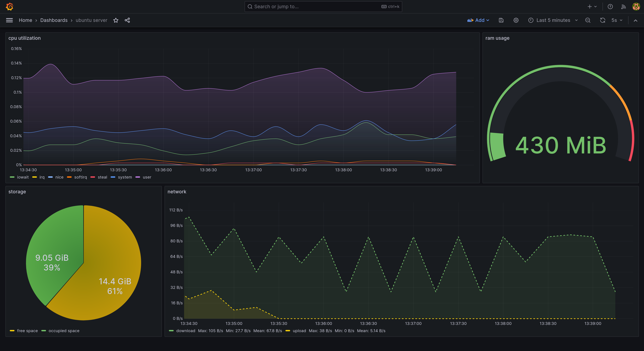Click download 'Min: 27.7 B/s' value
Image resolution: width=644 pixels, height=351 pixels.
pos(238,331)
